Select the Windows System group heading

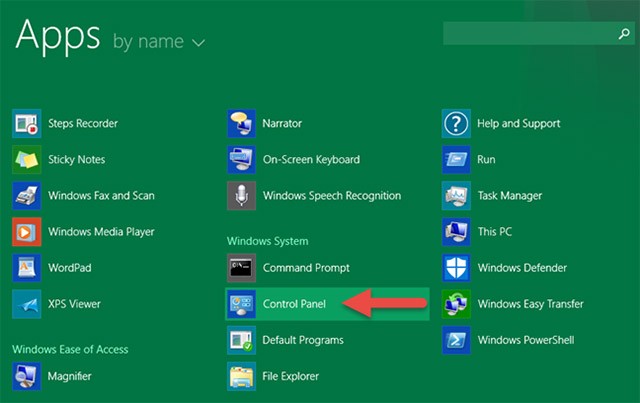[x=267, y=241]
